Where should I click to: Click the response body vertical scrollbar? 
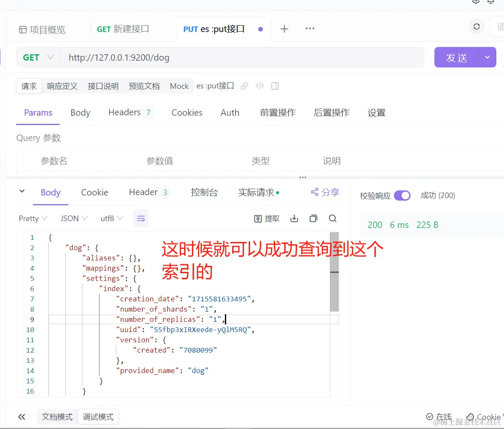point(334,272)
